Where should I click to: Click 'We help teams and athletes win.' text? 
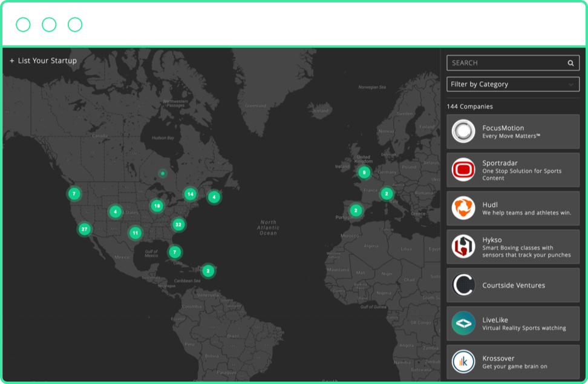click(x=526, y=213)
